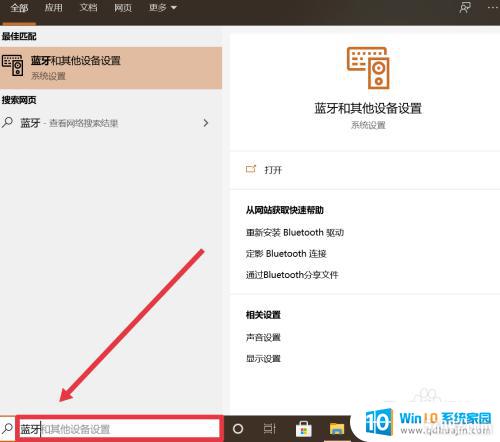Switch to the 应用 tab

(x=53, y=7)
